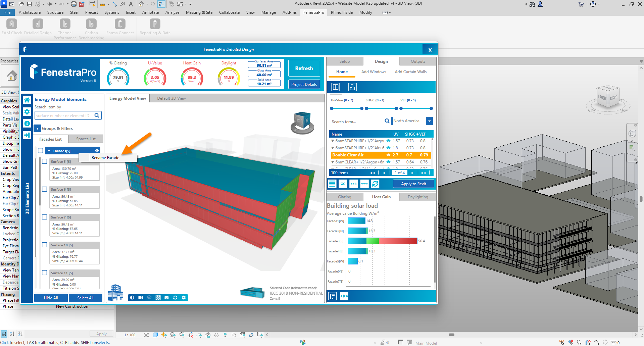
Task: Click Apply to Revit button
Action: click(x=413, y=184)
